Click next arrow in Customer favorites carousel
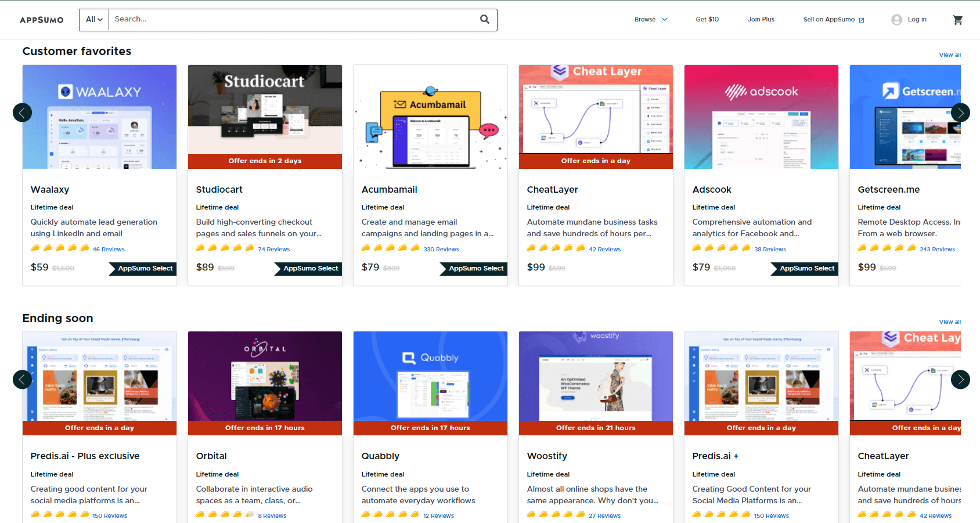The height and width of the screenshot is (523, 980). [x=960, y=112]
